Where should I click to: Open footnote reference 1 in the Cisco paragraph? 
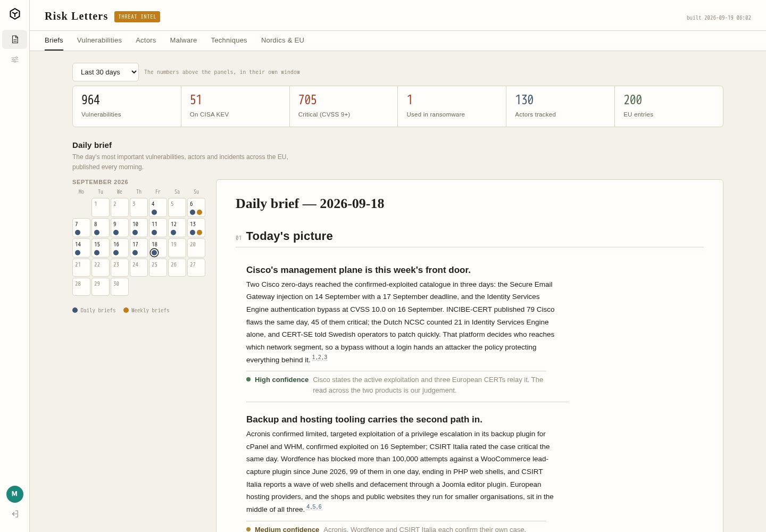pos(314,357)
